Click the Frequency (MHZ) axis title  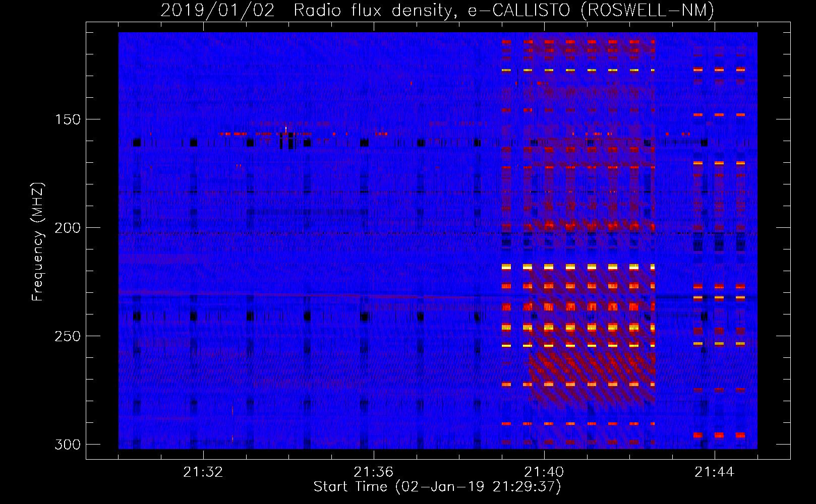point(38,242)
